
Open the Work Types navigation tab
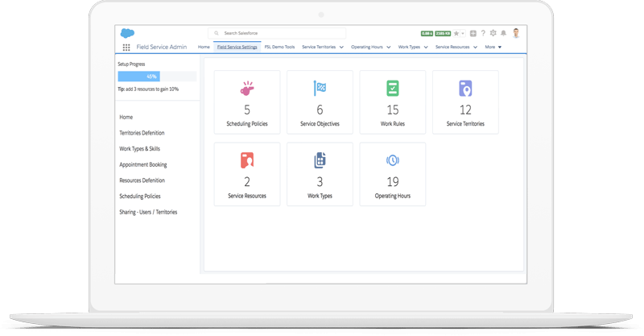click(409, 48)
